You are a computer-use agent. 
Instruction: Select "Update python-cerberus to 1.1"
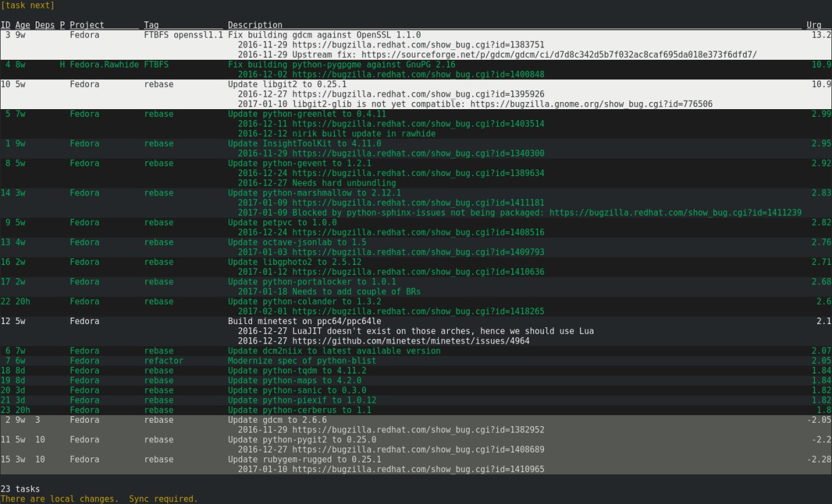[x=300, y=410]
